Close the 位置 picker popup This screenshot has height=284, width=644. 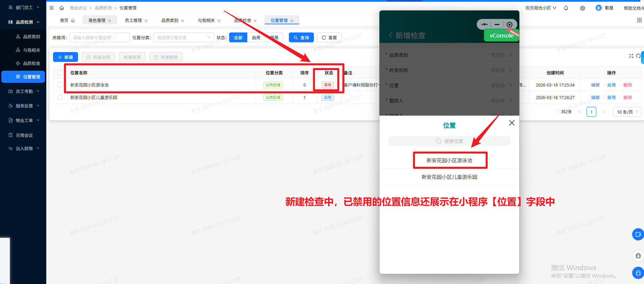tap(512, 123)
